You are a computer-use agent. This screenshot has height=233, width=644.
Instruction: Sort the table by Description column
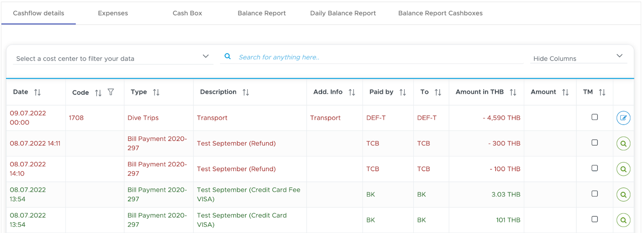click(246, 92)
